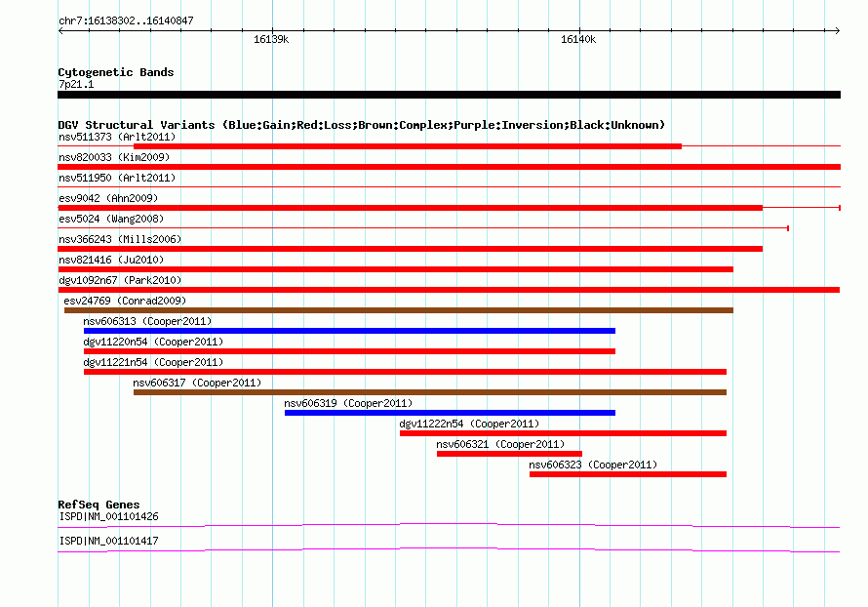Click the black 7p21.1 cytogenetic band bar
868x607 pixels.
point(449,95)
